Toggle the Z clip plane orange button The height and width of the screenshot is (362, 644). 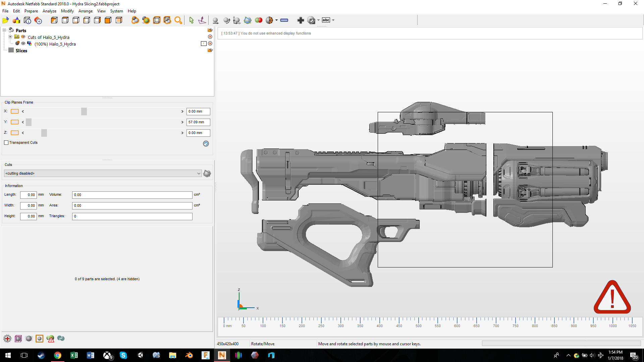15,133
